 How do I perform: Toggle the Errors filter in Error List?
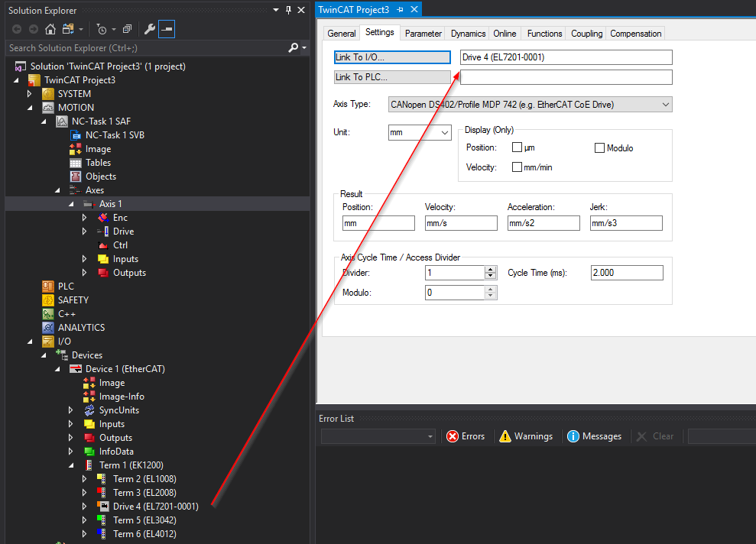tap(466, 436)
